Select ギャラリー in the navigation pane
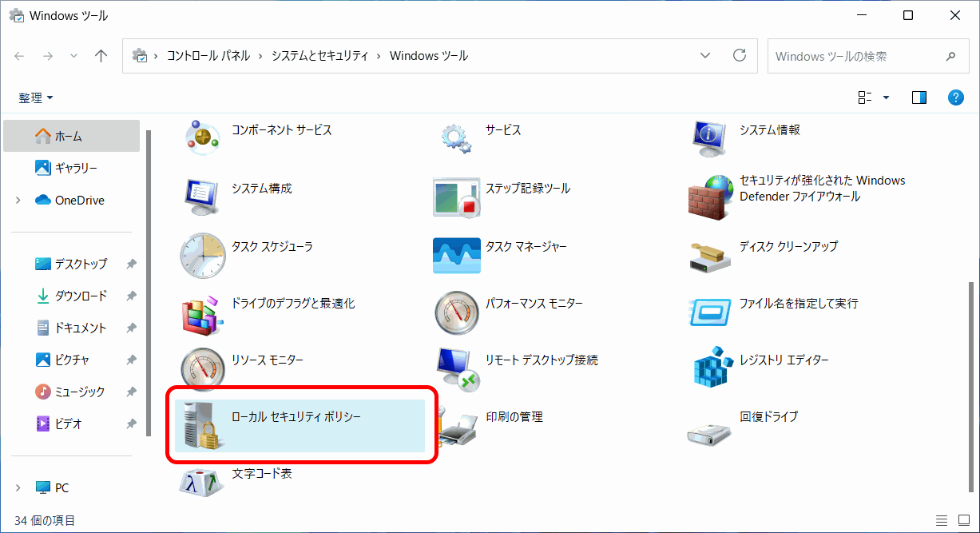 (x=72, y=168)
